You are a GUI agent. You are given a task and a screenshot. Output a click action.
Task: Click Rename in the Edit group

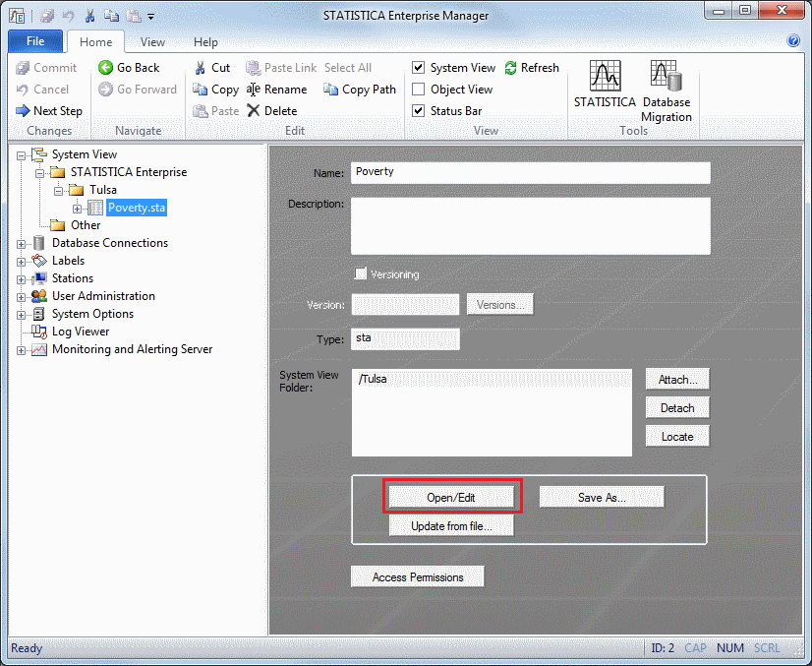[x=276, y=90]
